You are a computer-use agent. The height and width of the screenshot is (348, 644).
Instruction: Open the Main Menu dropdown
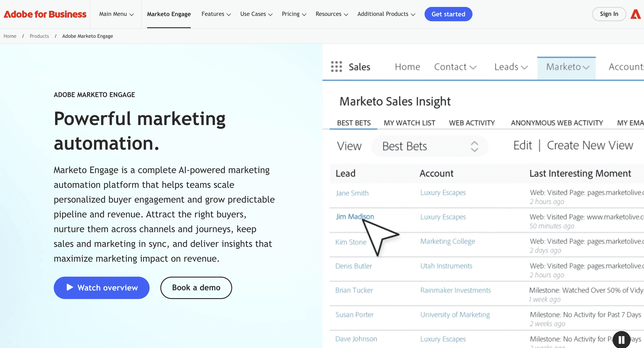coord(116,14)
